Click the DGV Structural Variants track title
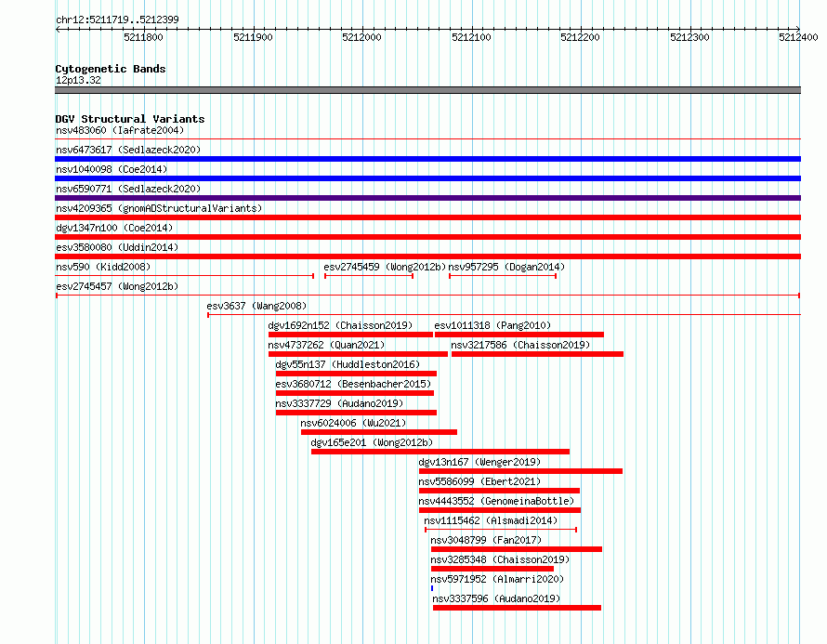 [130, 119]
